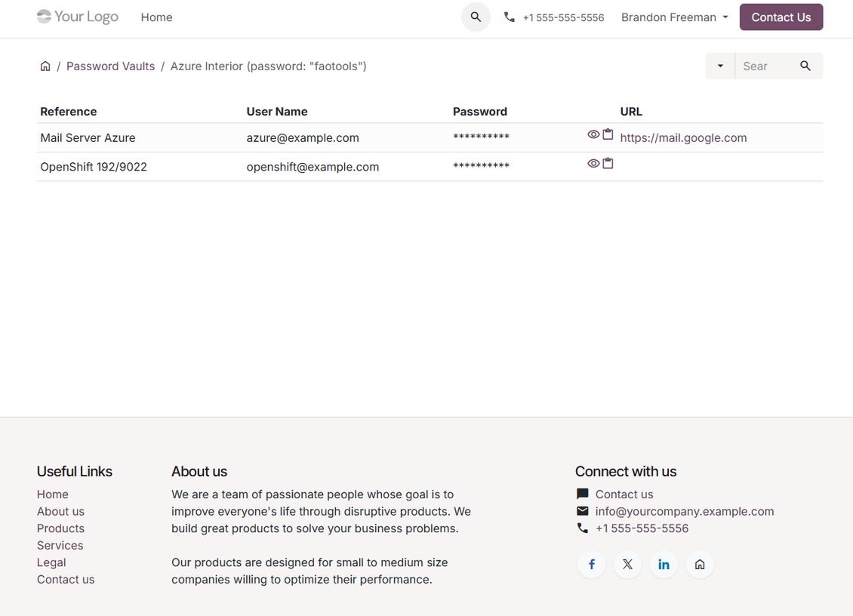This screenshot has height=616, width=853.
Task: Click the phone icon in the header
Action: pos(510,17)
